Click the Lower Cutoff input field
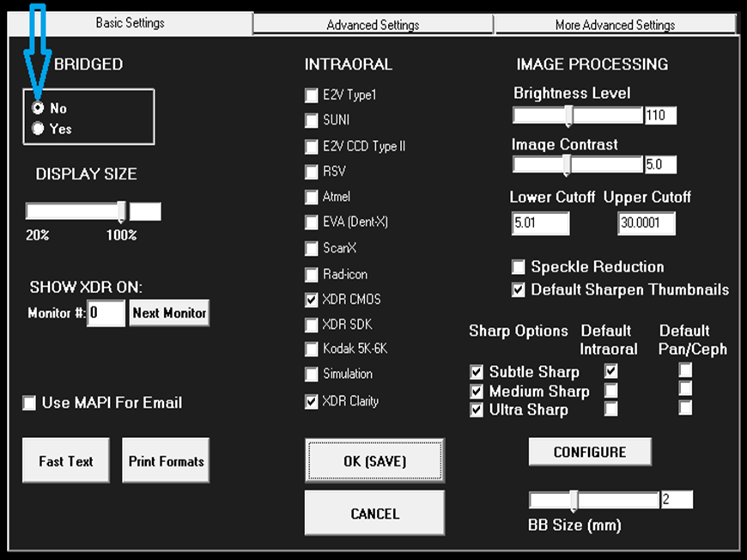This screenshot has height=560, width=747. point(541,223)
